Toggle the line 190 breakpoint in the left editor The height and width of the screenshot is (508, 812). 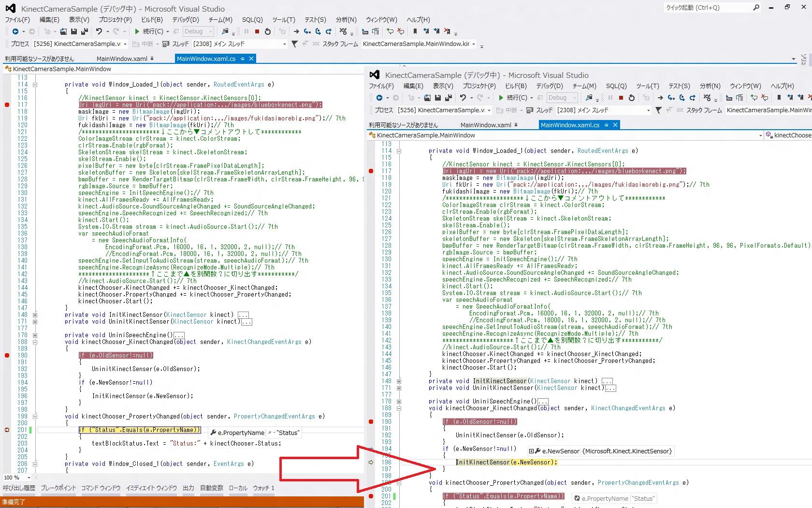point(7,356)
